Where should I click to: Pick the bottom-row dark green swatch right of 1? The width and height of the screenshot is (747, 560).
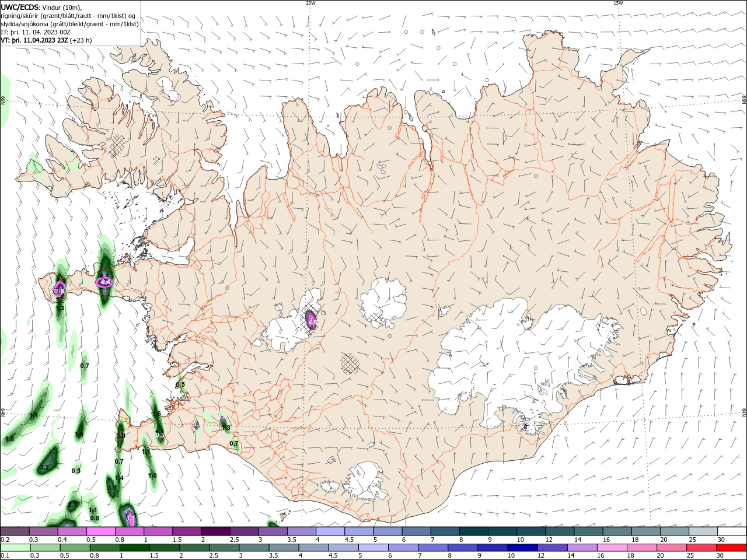click(x=134, y=548)
